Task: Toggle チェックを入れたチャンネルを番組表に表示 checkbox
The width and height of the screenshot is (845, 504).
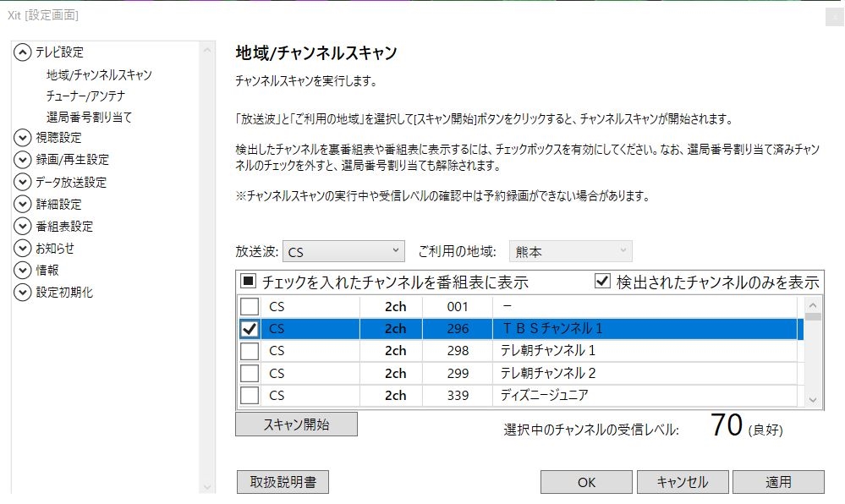Action: (248, 281)
